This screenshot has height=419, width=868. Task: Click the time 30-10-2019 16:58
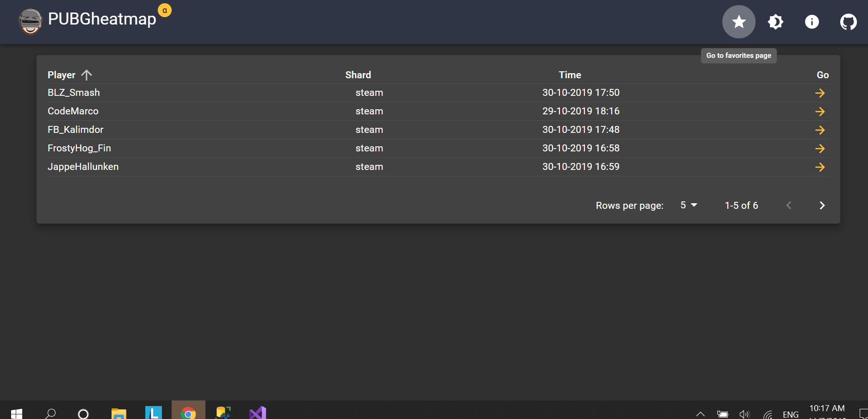[581, 148]
